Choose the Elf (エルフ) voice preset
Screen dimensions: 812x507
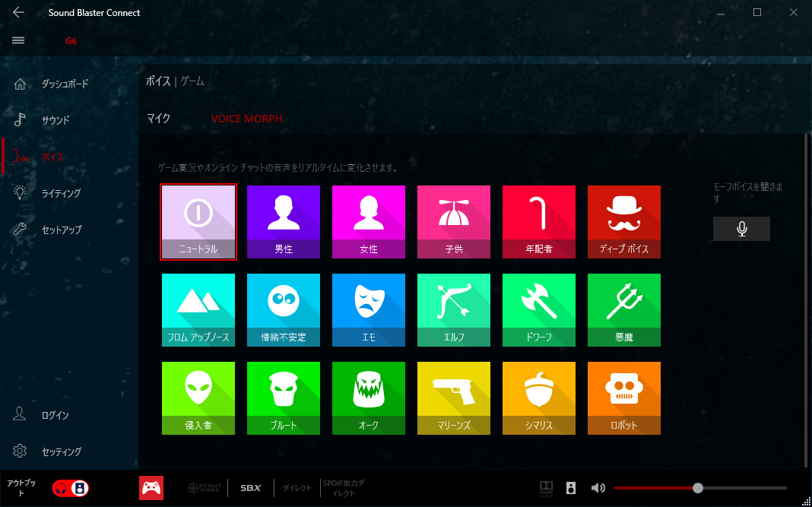tap(453, 309)
